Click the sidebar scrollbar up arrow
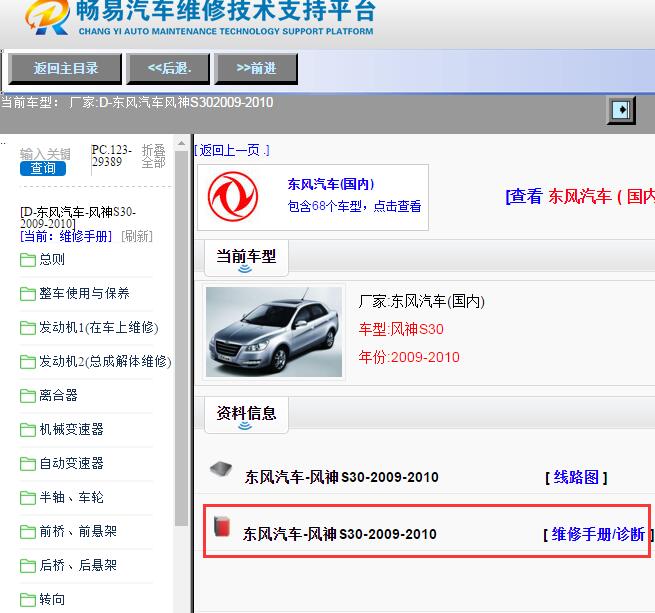 pos(181,143)
